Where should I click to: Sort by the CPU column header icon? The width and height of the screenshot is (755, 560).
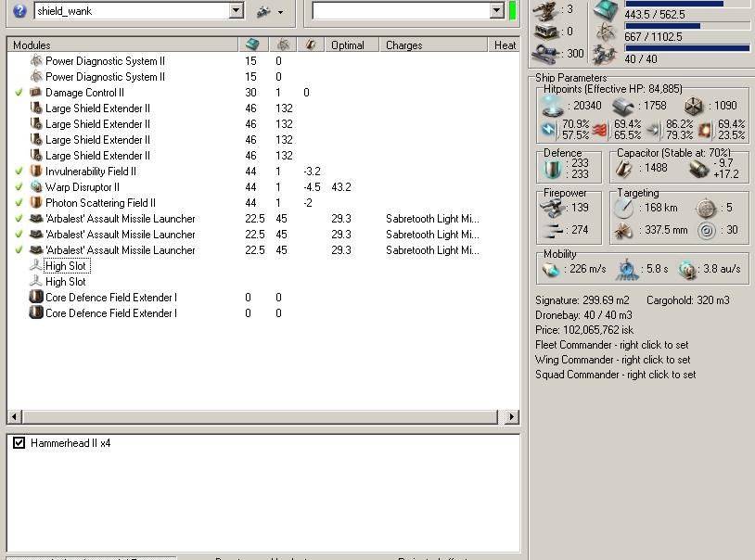253,45
